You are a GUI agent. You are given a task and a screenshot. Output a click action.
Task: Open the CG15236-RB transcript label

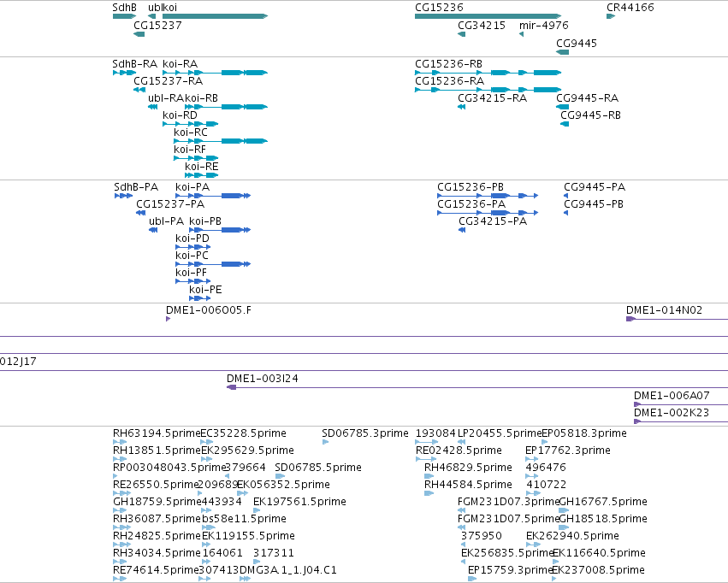448,64
